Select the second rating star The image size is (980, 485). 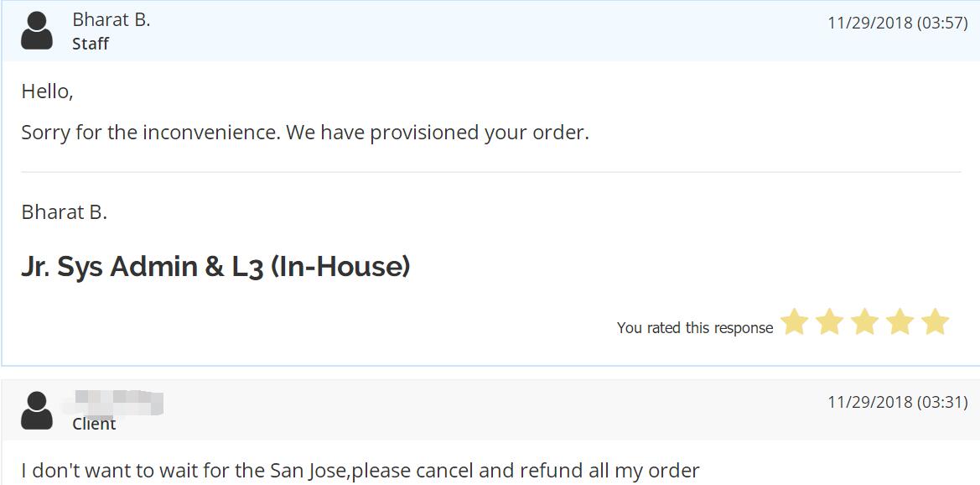click(x=829, y=322)
